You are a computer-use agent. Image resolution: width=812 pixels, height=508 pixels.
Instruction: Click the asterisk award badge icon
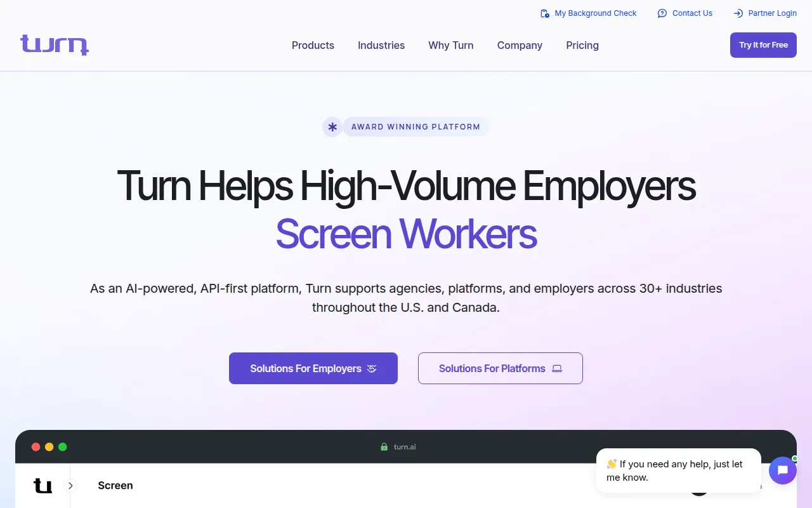tap(332, 127)
